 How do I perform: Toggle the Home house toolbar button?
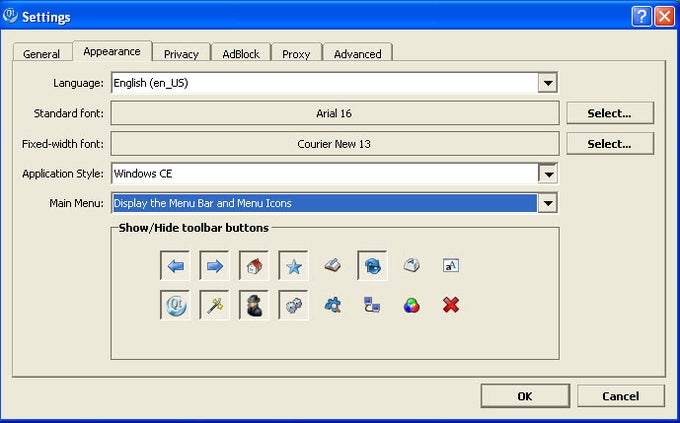tap(254, 266)
